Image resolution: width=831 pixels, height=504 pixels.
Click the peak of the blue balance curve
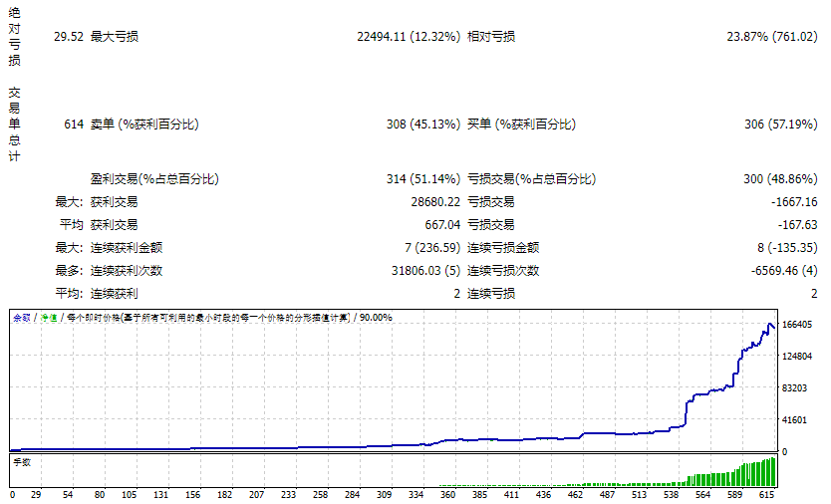click(x=769, y=324)
